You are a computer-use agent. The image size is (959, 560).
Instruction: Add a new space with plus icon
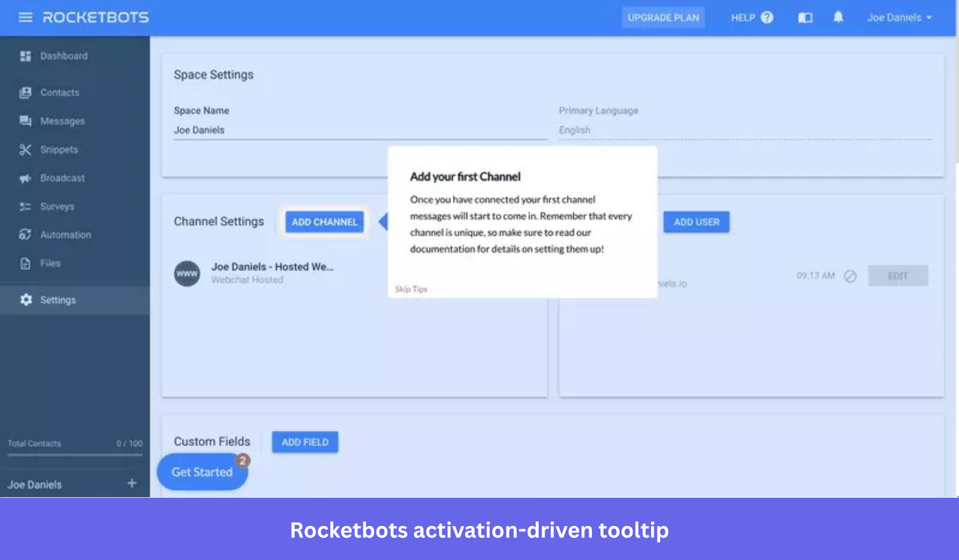[132, 483]
